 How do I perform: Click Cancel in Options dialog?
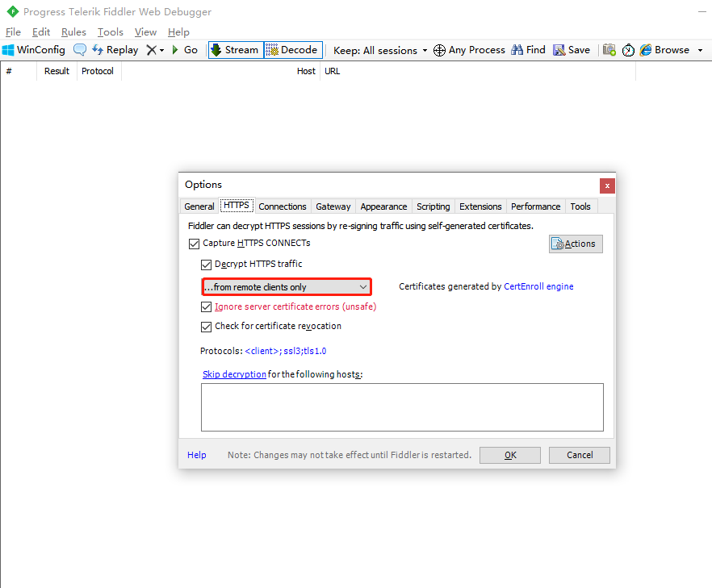click(x=580, y=455)
